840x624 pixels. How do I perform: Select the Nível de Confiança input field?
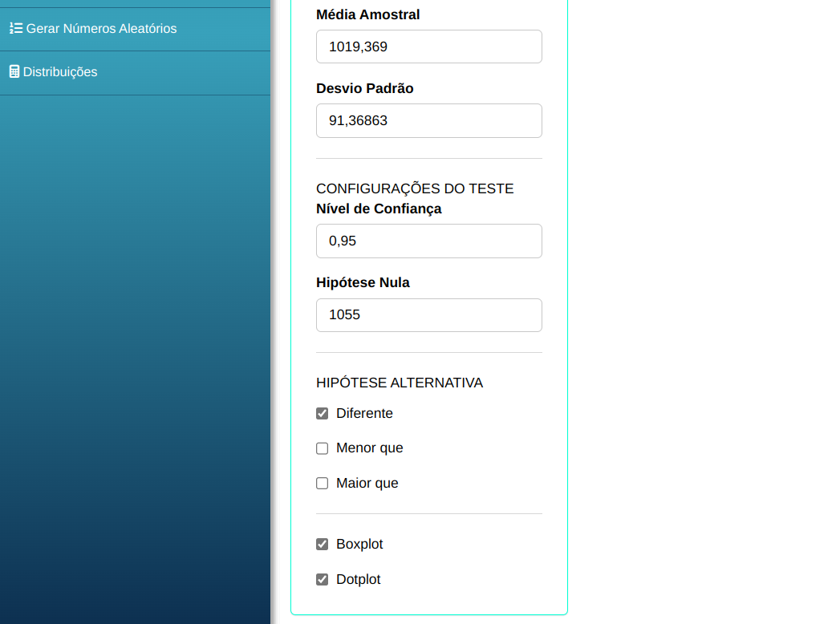[x=428, y=241]
